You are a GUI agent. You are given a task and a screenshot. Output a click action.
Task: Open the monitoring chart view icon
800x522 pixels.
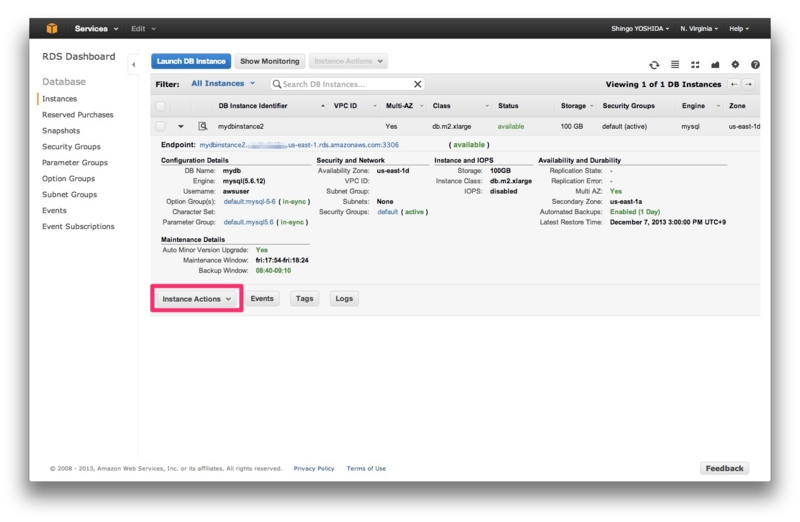click(715, 65)
